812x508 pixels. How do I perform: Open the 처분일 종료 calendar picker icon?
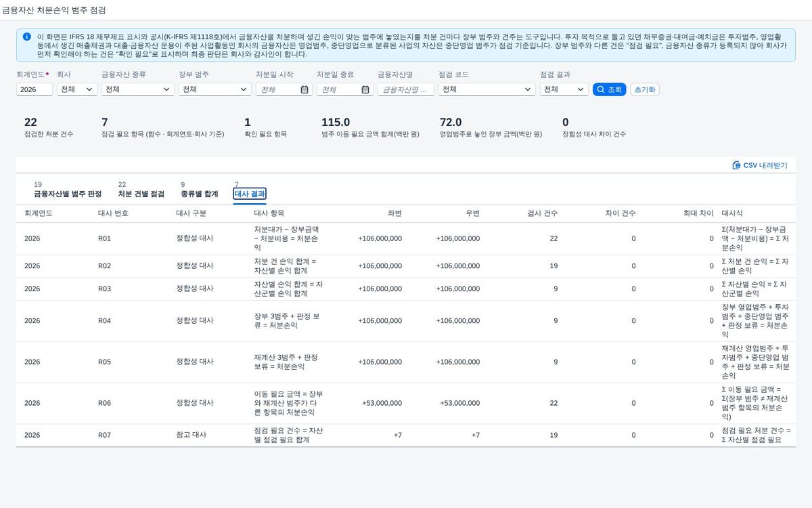click(x=365, y=89)
